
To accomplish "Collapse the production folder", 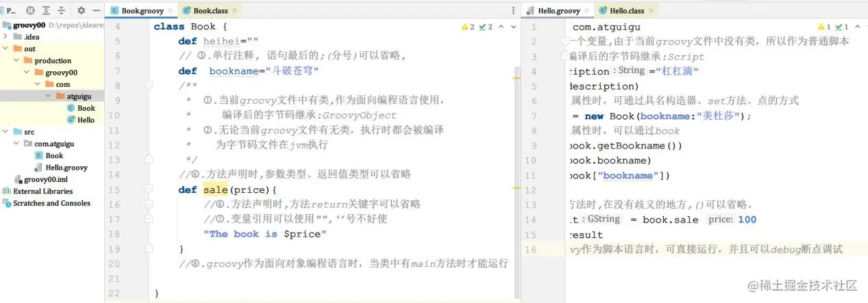I will 16,60.
